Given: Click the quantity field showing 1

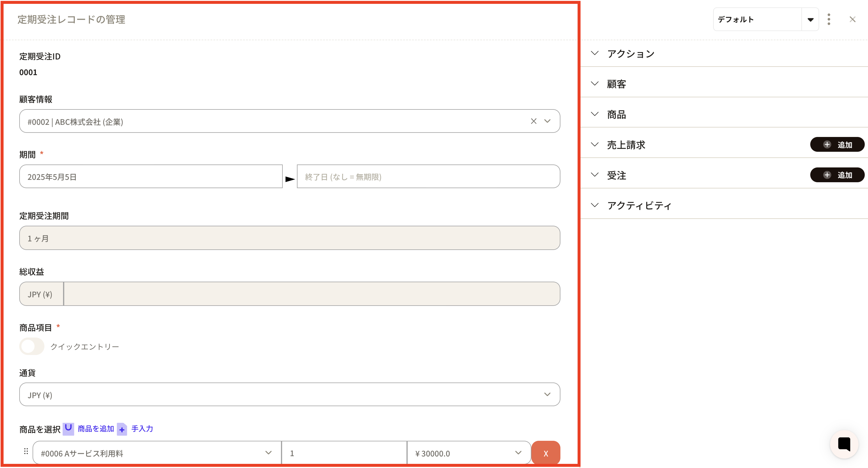Looking at the screenshot, I should pyautogui.click(x=344, y=453).
